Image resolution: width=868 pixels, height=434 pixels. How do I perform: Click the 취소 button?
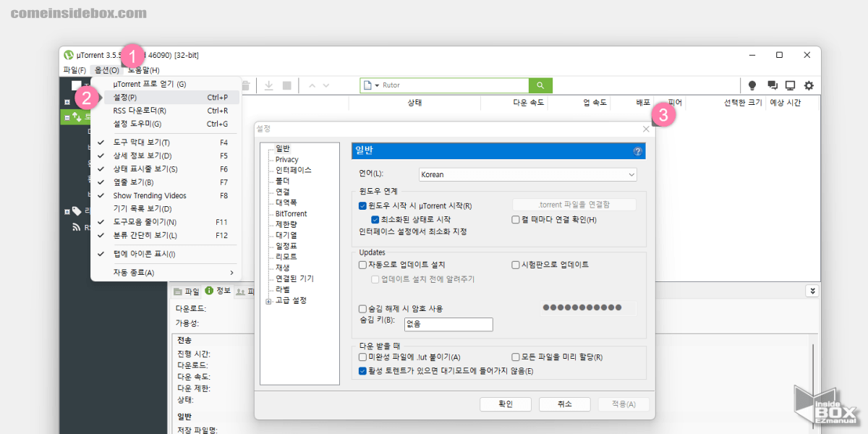click(565, 404)
